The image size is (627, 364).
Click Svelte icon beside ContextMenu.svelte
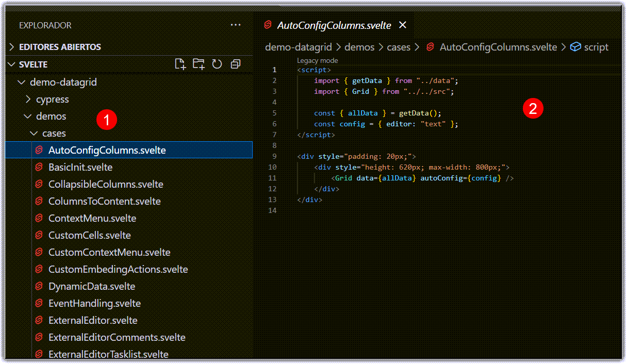click(38, 218)
